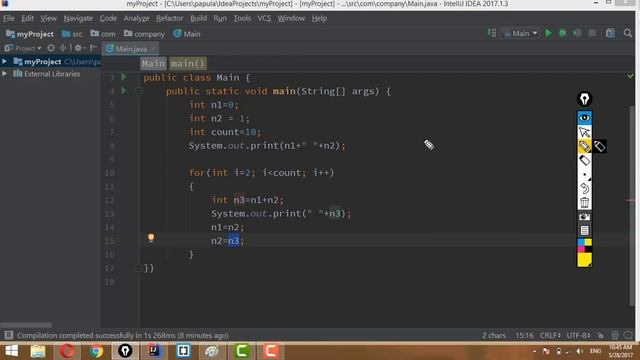Image resolution: width=640 pixels, height=360 pixels.
Task: Open the Main run configuration dropdown
Action: [521, 33]
